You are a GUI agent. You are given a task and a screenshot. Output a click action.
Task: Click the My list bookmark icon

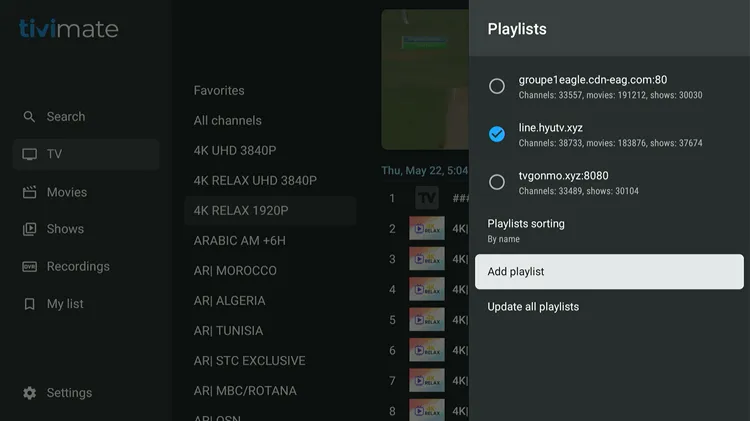point(29,304)
